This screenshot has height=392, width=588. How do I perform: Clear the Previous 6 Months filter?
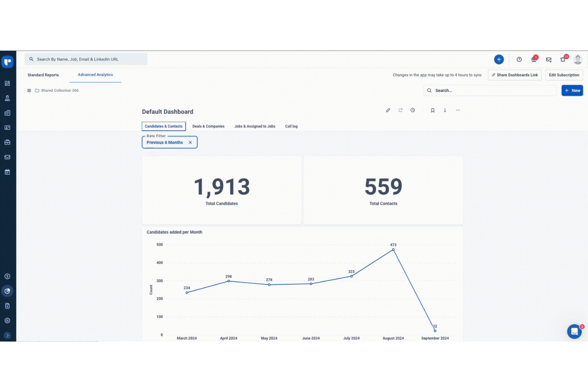pos(190,143)
